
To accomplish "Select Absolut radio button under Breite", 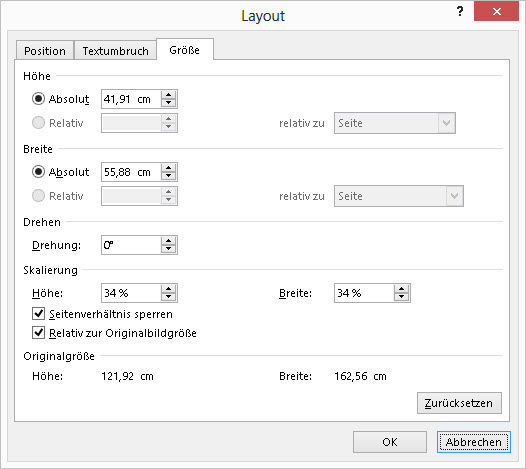I will coord(38,172).
